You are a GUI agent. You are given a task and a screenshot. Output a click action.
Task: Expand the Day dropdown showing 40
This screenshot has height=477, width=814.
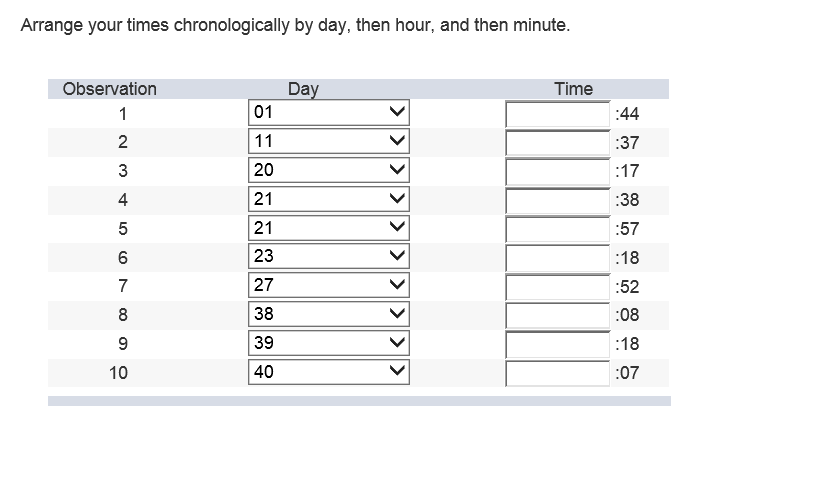pyautogui.click(x=329, y=373)
